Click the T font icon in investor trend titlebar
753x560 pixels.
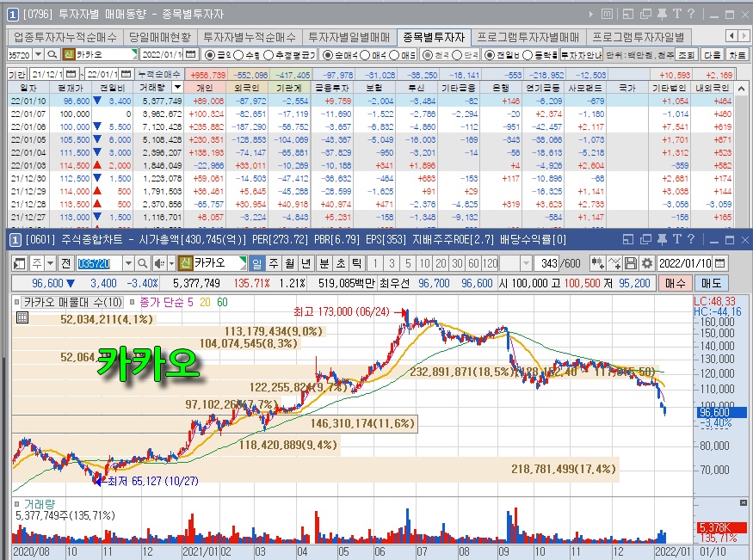676,15
